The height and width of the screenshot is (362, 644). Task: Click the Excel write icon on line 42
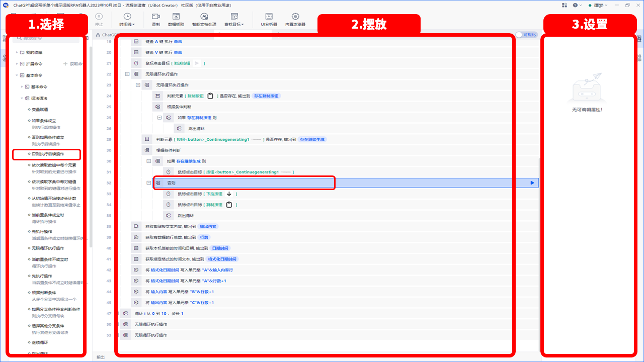point(136,270)
